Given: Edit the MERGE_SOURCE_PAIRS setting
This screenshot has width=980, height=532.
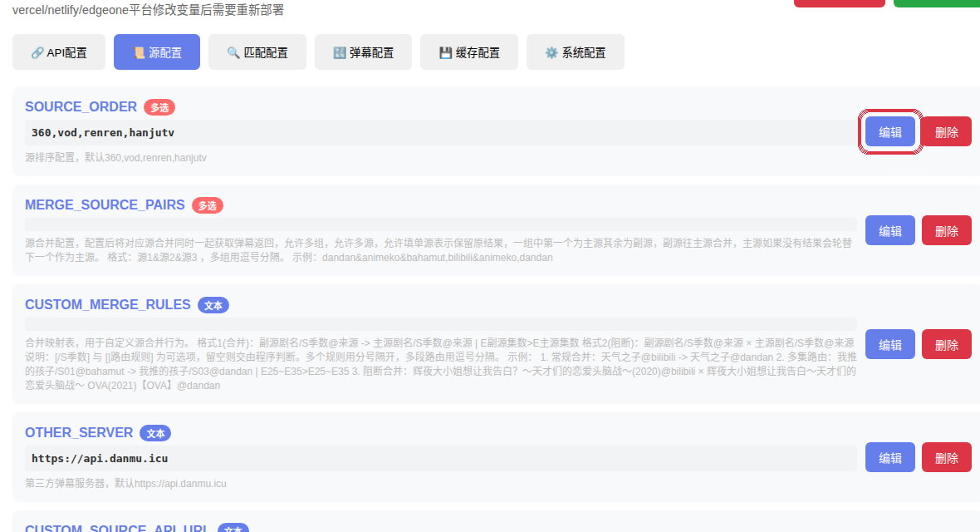Looking at the screenshot, I should pos(890,230).
